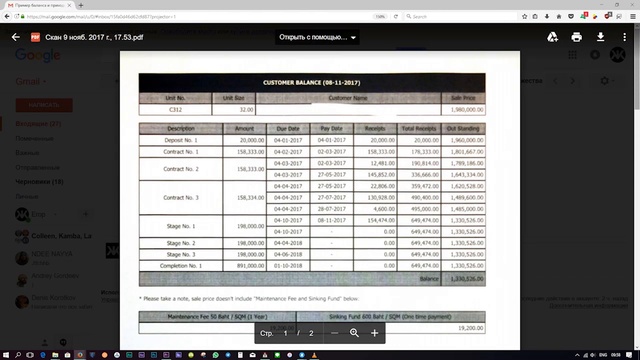Click the file name 'Скан 9 нояб. 2017 г., 17.53.pdf'

pos(94,37)
